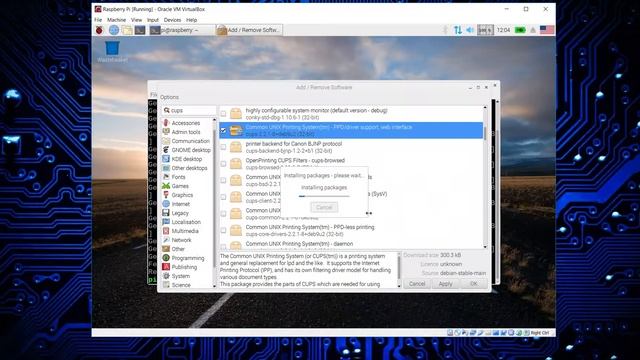This screenshot has height=360, width=640.
Task: Click the 12:04 clock in the panel
Action: (x=503, y=30)
